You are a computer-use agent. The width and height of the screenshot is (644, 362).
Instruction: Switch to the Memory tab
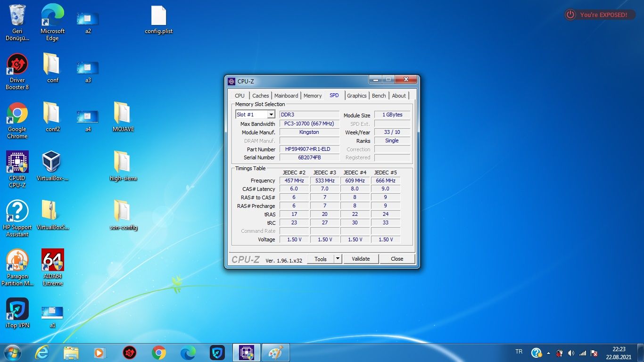(x=312, y=96)
